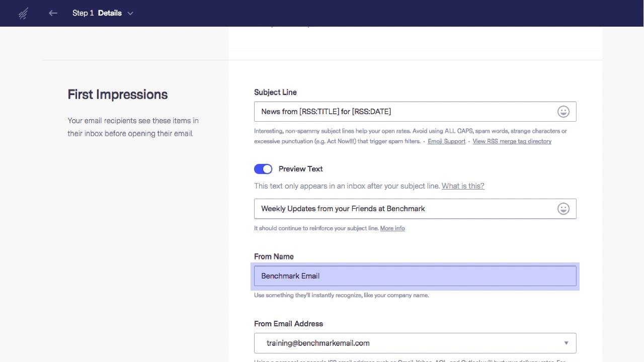Focus the From Name input field
644x362 pixels.
click(415, 276)
